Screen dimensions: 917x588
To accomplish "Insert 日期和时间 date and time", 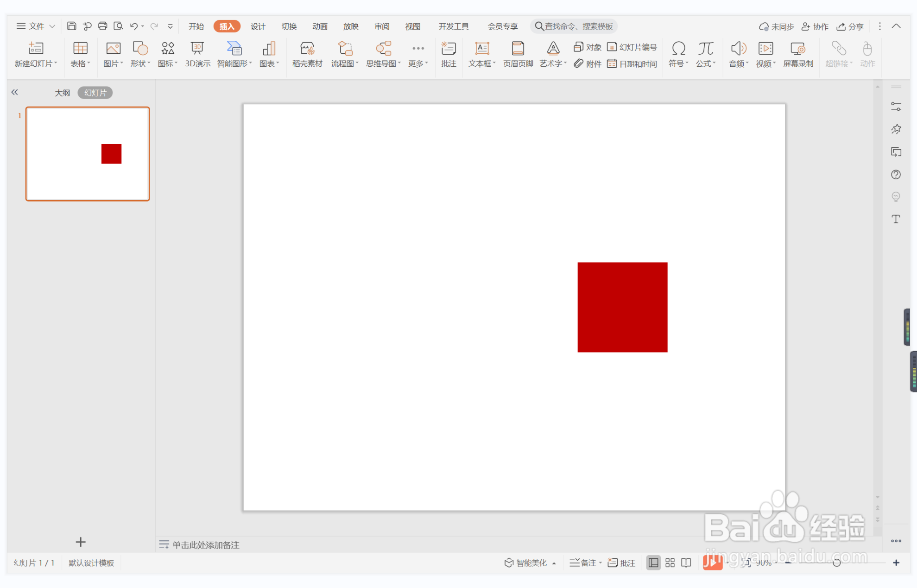I will (632, 64).
